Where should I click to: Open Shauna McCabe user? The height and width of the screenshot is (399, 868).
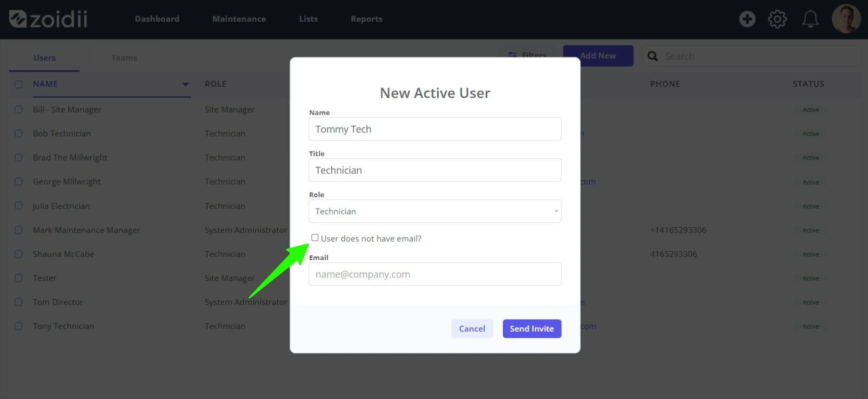coord(63,254)
